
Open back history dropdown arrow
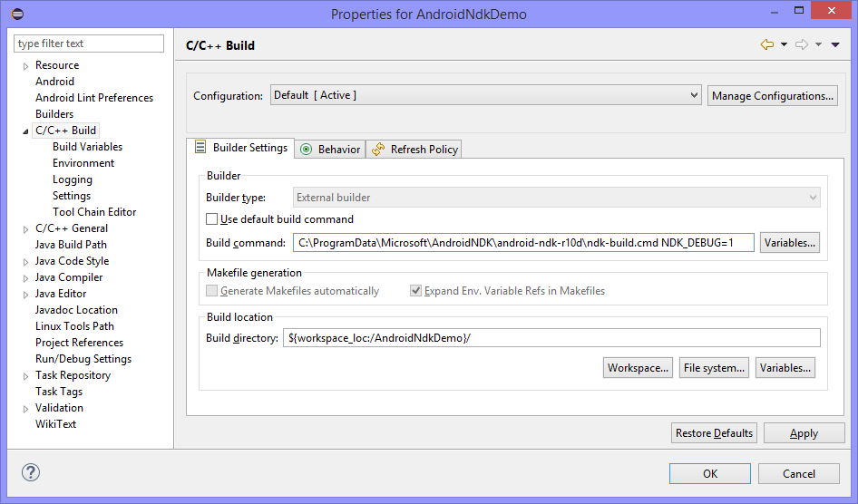784,45
